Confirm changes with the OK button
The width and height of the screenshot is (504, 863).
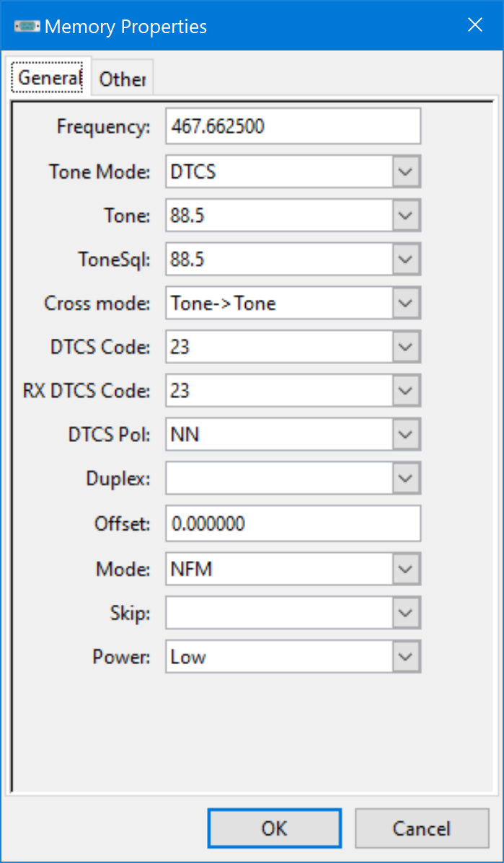click(x=275, y=828)
